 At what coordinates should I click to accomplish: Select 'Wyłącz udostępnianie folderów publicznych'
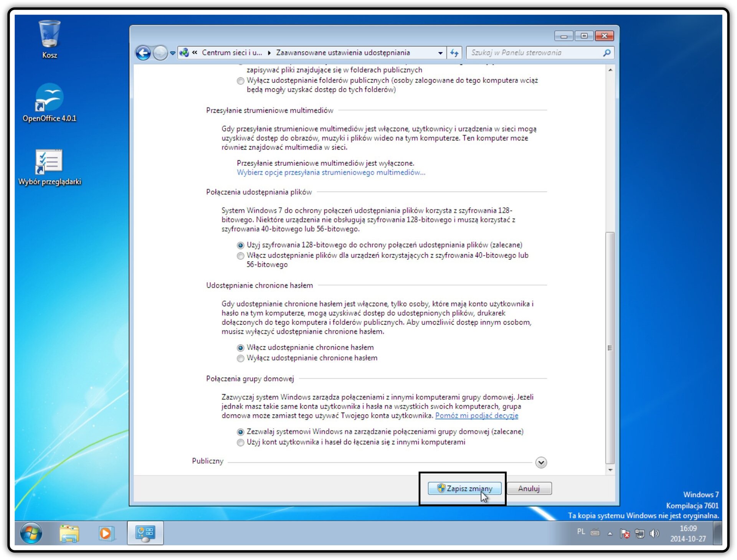tap(240, 81)
